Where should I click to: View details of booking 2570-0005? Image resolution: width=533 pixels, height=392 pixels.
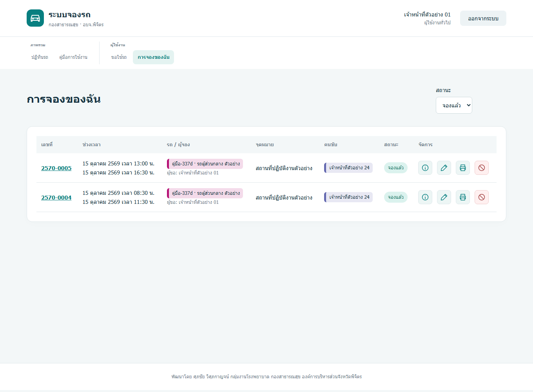tap(425, 168)
